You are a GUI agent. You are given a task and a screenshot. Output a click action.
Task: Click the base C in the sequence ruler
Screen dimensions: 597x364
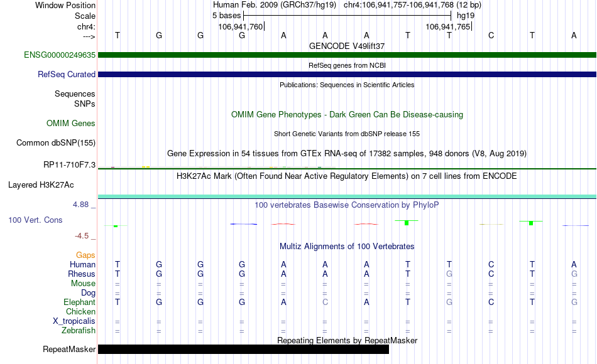point(491,35)
